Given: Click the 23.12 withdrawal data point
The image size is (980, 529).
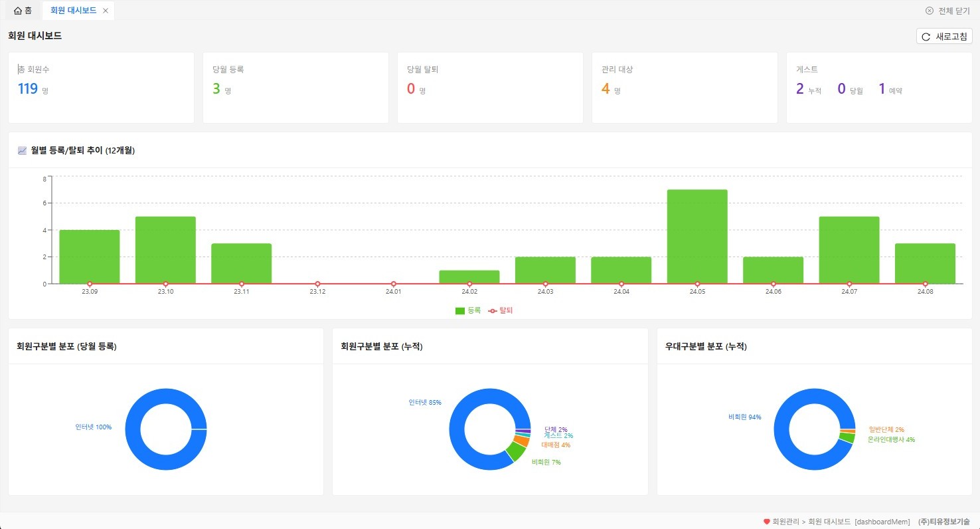Looking at the screenshot, I should point(317,284).
